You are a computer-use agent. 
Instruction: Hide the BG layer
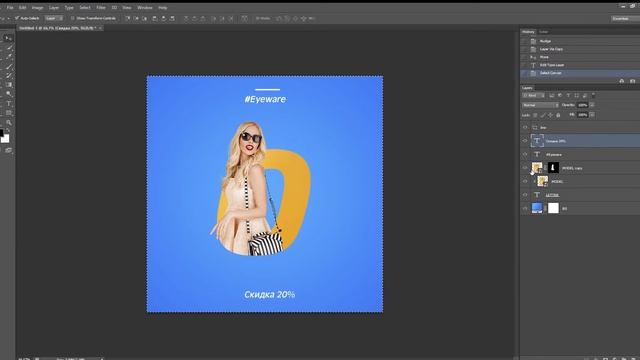[525, 208]
